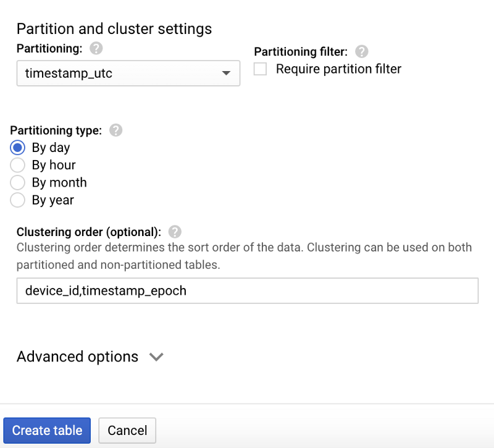This screenshot has width=494, height=448.
Task: Click the Require partition filter label text
Action: click(338, 69)
